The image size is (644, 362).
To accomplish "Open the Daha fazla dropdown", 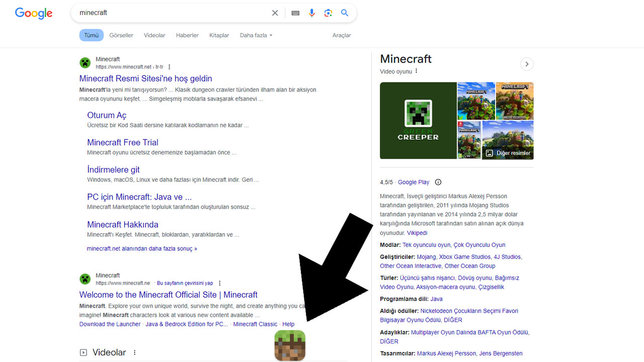I will (x=256, y=35).
